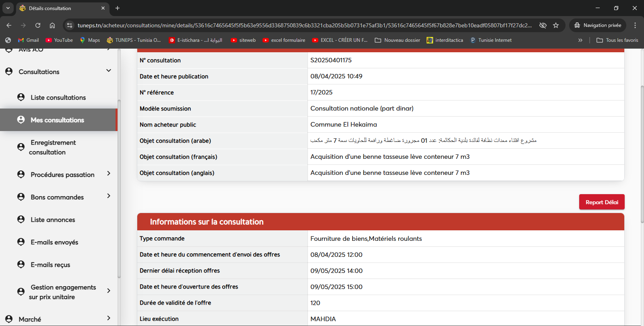The image size is (644, 326).
Task: Click user icon beside Liste consultations
Action: [x=21, y=97]
